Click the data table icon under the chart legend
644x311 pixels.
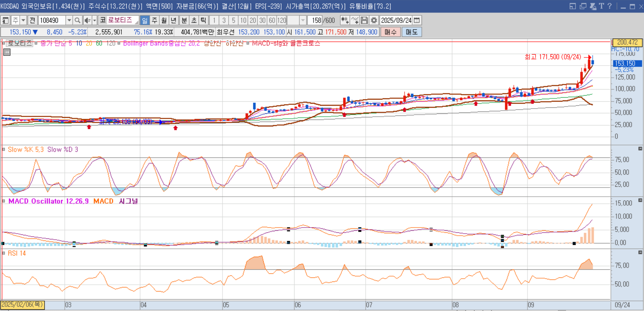[x=6, y=52]
